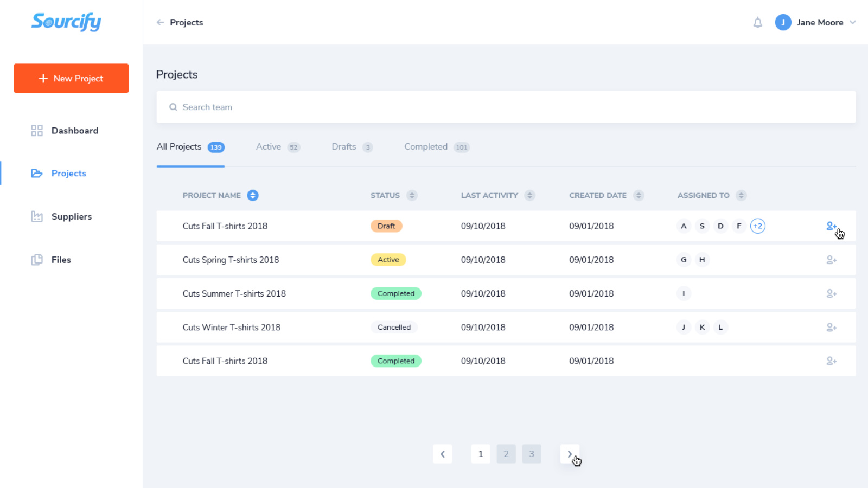
Task: Click the Active status badge
Action: 388,260
